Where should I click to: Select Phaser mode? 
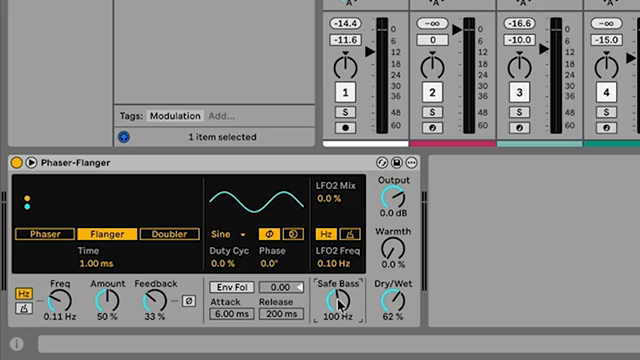tap(45, 234)
